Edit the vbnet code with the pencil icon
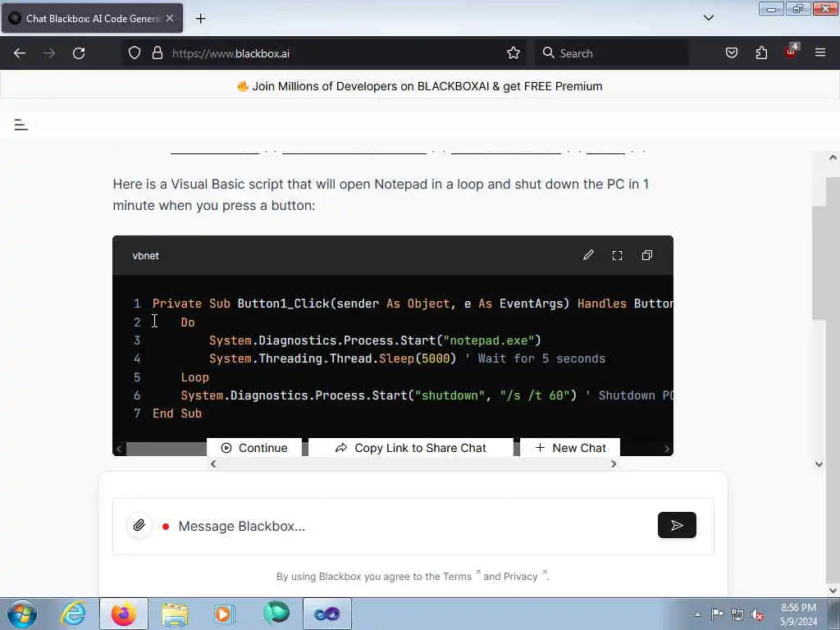This screenshot has width=840, height=630. 588,256
